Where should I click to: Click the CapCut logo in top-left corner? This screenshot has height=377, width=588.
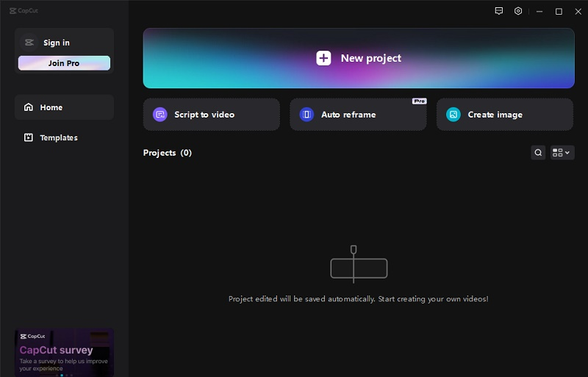[24, 10]
